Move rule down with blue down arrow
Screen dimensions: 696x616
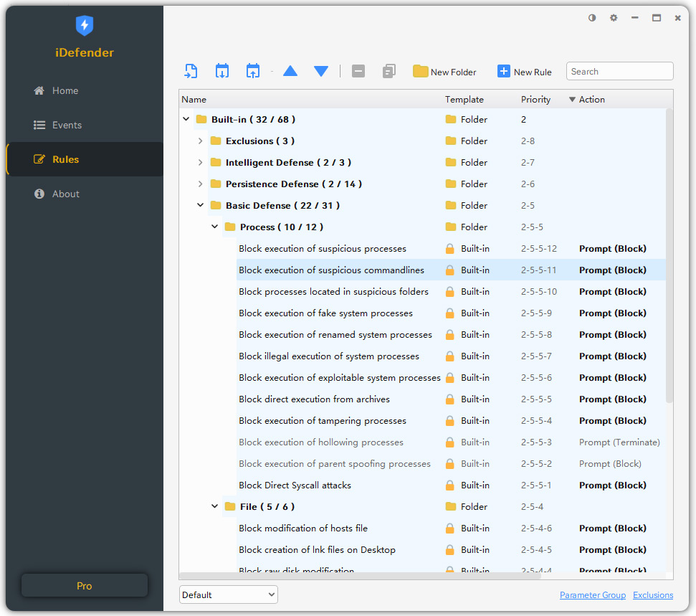321,71
